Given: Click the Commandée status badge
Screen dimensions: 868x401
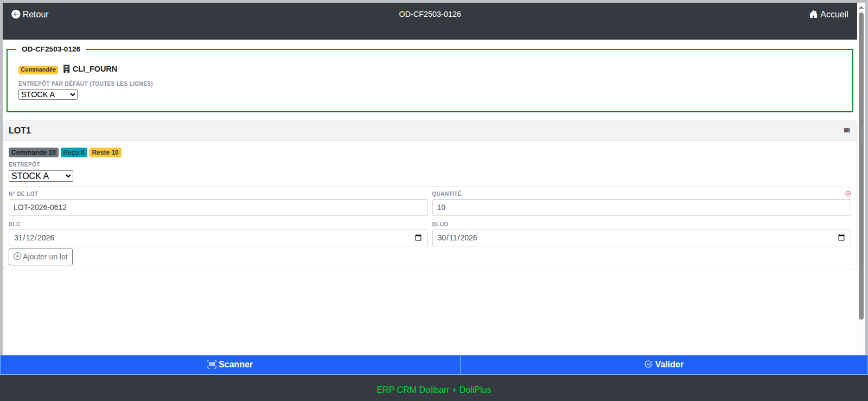Looking at the screenshot, I should click(38, 69).
